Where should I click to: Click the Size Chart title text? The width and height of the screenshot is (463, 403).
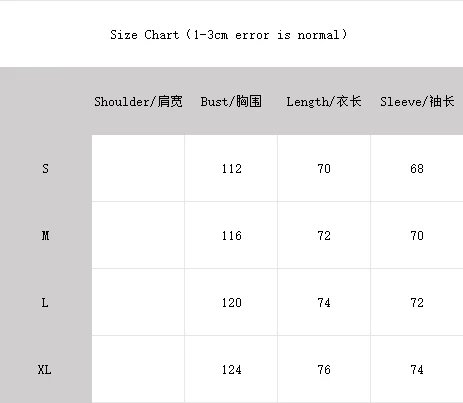coord(229,35)
